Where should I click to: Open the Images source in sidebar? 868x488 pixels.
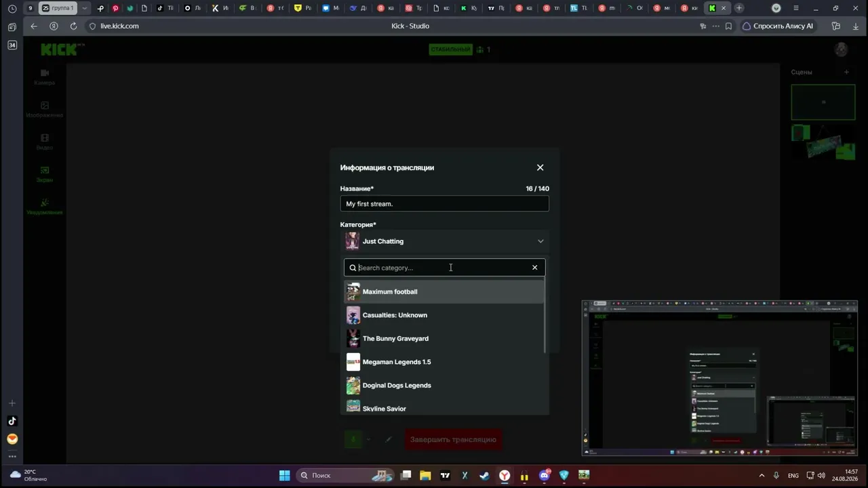pos(45,109)
